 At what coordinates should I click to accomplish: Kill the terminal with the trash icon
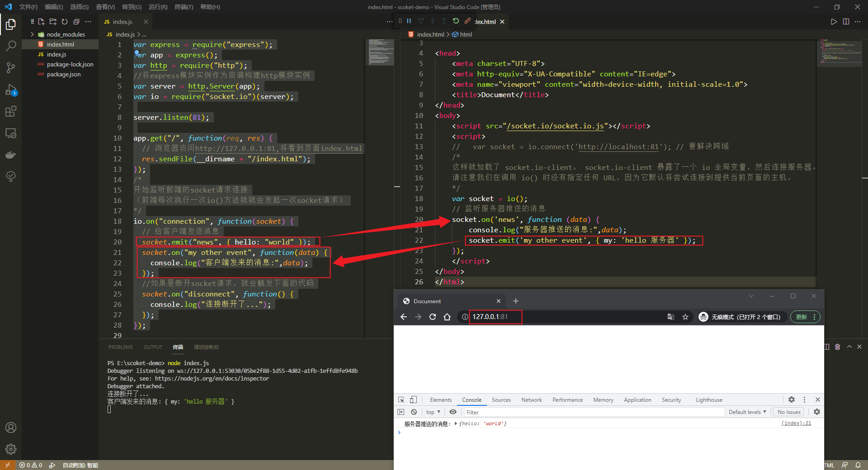(x=837, y=347)
